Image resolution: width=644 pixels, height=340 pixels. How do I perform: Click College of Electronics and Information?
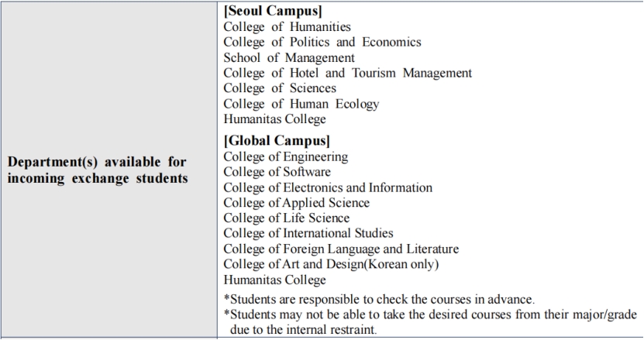328,187
